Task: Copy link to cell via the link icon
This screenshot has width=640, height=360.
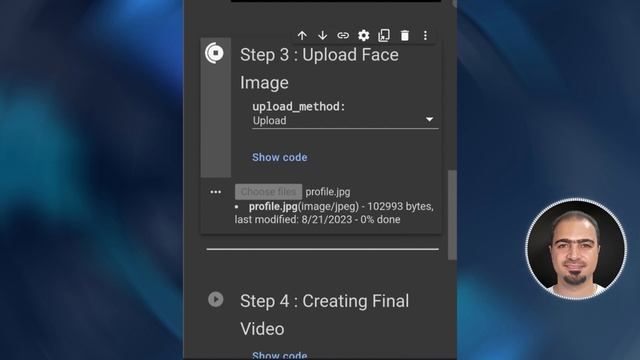Action: click(343, 36)
